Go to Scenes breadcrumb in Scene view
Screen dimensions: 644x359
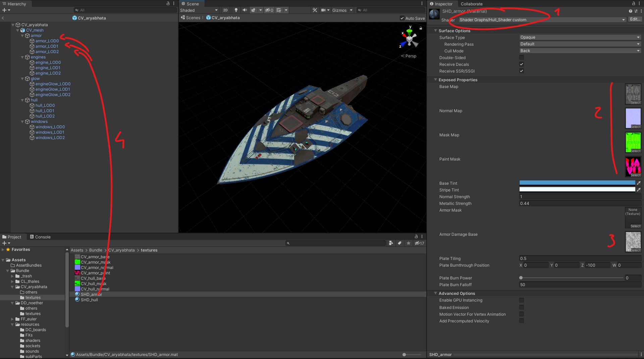click(191, 18)
